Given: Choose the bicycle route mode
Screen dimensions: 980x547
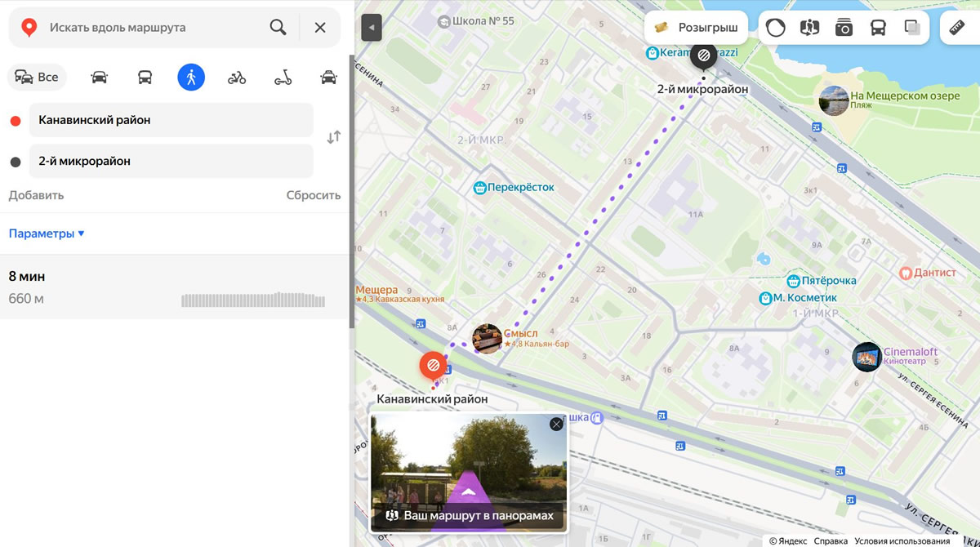Looking at the screenshot, I should 237,78.
